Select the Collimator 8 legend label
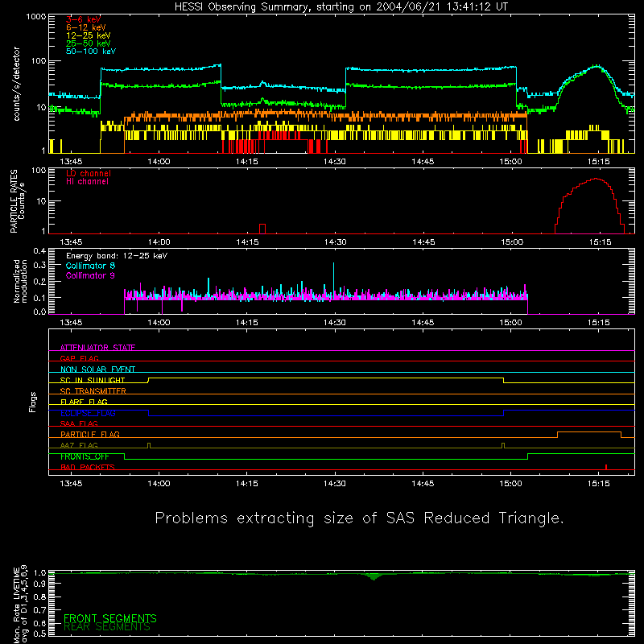This screenshot has height=644, width=644. (90, 266)
